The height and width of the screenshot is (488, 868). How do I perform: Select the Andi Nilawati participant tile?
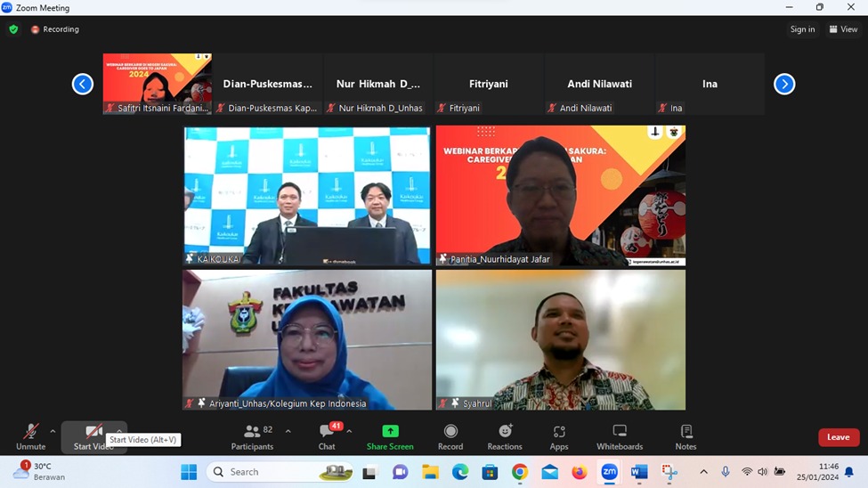(x=599, y=85)
